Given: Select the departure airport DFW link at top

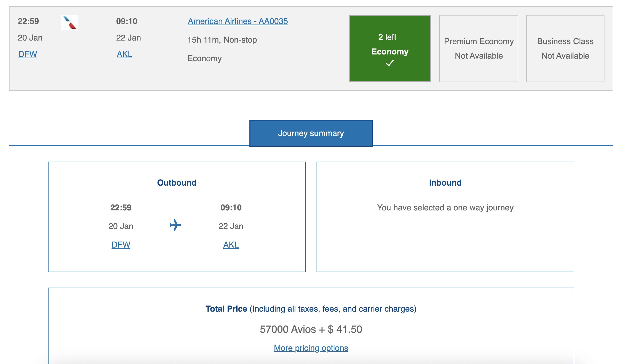Looking at the screenshot, I should pos(27,54).
